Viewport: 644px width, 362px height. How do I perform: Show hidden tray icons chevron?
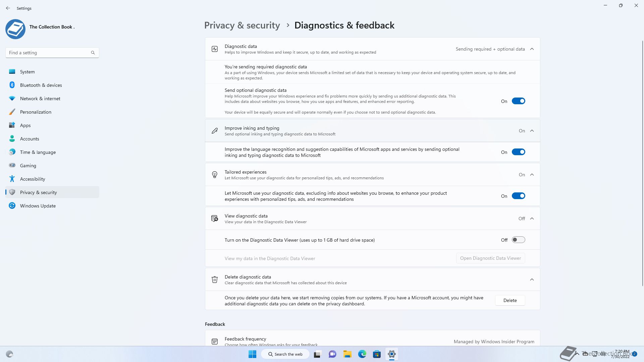(577, 354)
